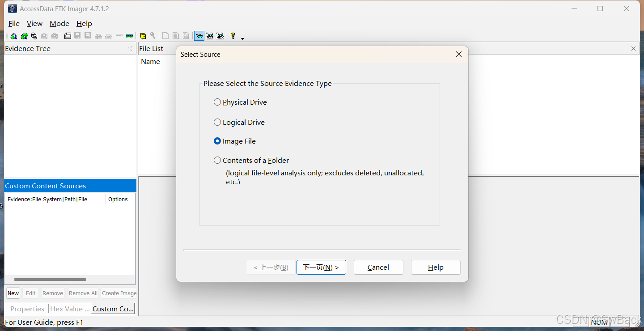Select the Physical Drive radio button

tap(217, 102)
